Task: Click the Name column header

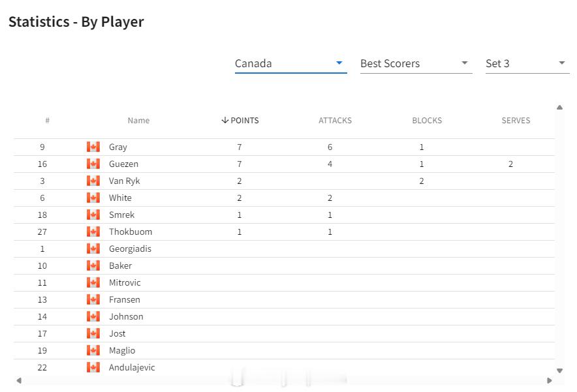Action: point(138,121)
